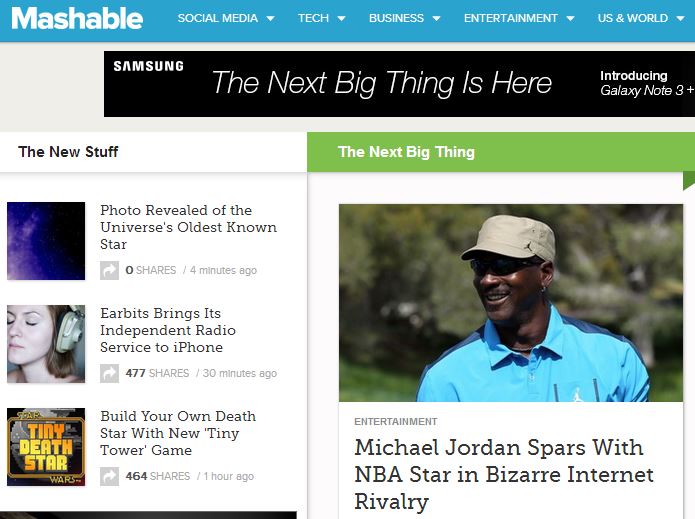Open the Business dropdown arrow
The image size is (695, 519).
437,19
